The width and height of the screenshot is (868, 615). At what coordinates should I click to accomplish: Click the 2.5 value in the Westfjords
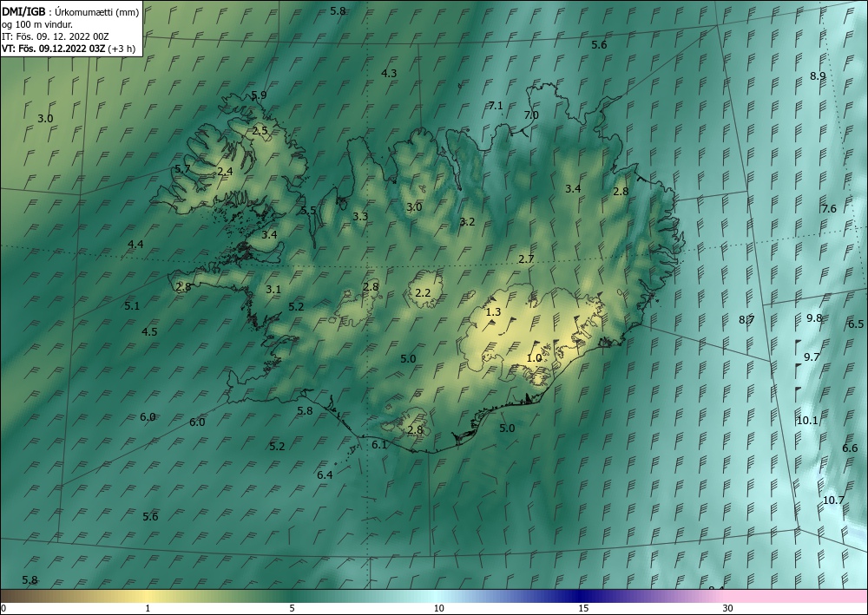click(260, 131)
